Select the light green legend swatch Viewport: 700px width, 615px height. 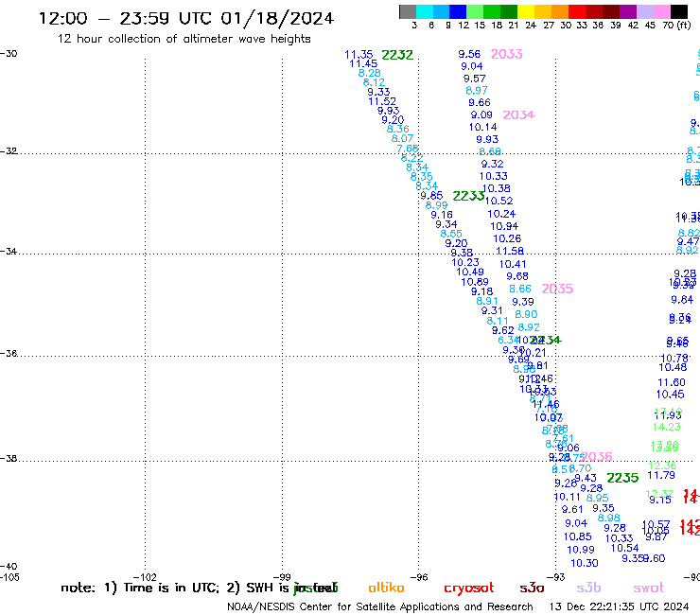476,11
